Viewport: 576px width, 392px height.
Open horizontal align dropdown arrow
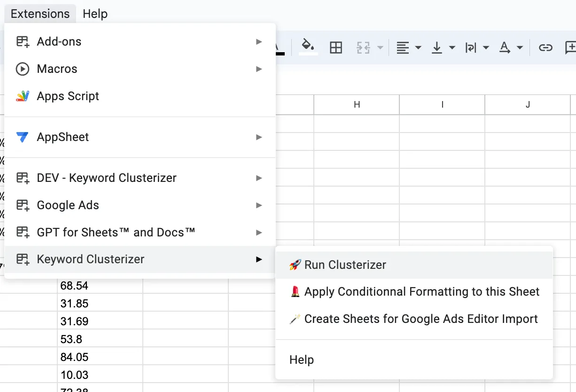(x=418, y=47)
